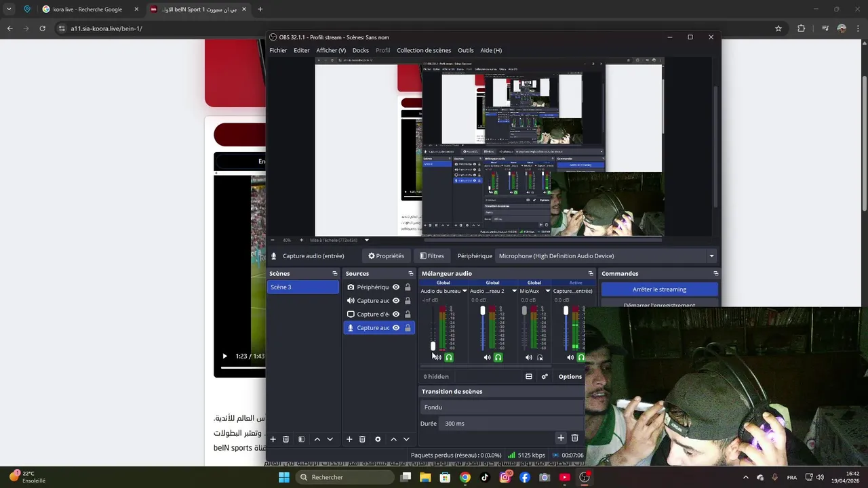This screenshot has height=488, width=868.
Task: Adjust Audio du bureau volume fader
Action: pos(433,346)
